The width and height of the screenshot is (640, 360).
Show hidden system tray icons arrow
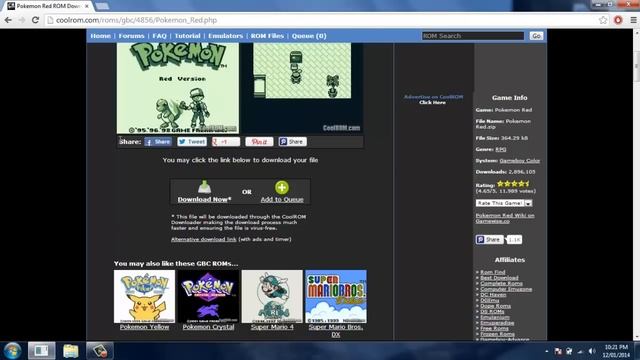point(547,351)
